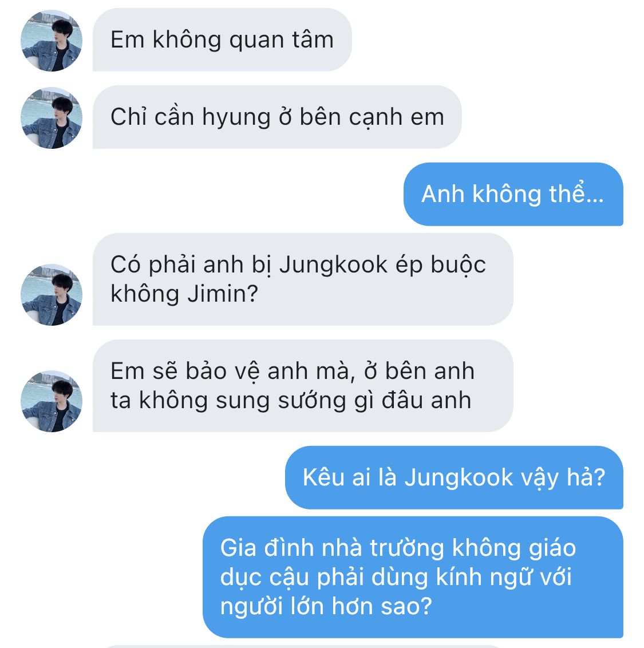Tap avatar beside 'Em sẽ bảo vệ anh'
644x648 pixels.
point(52,401)
